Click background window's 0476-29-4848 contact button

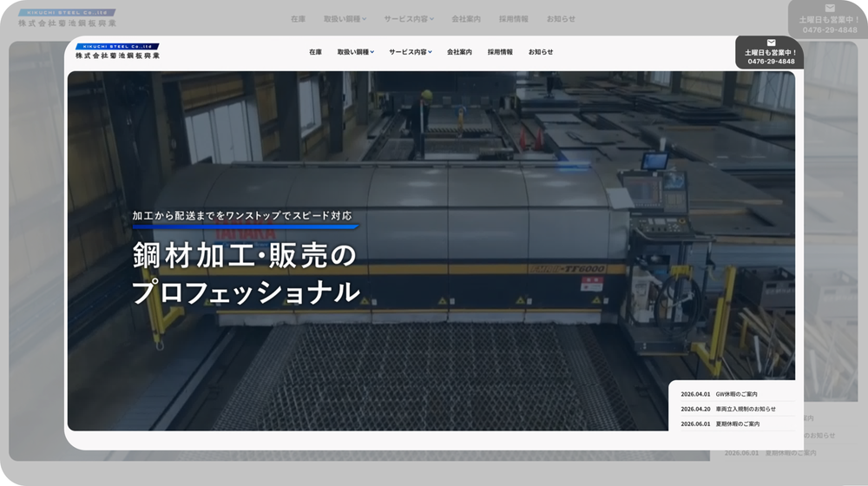tap(828, 19)
